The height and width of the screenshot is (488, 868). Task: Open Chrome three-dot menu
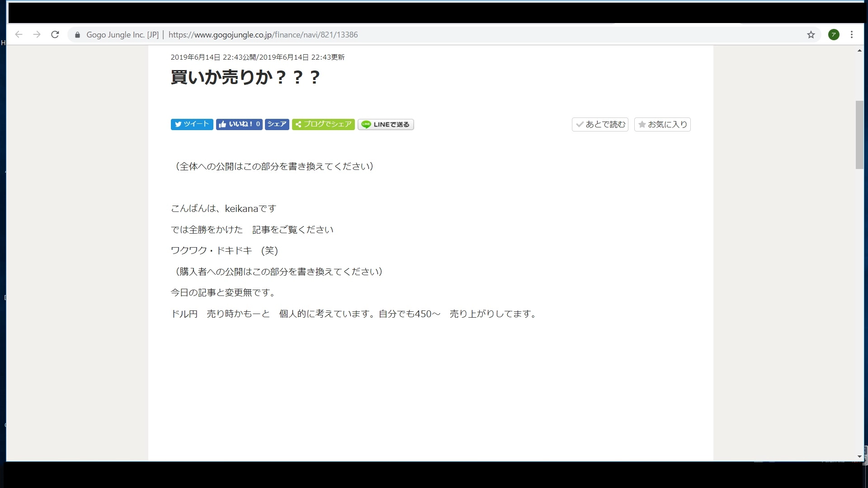pyautogui.click(x=852, y=35)
